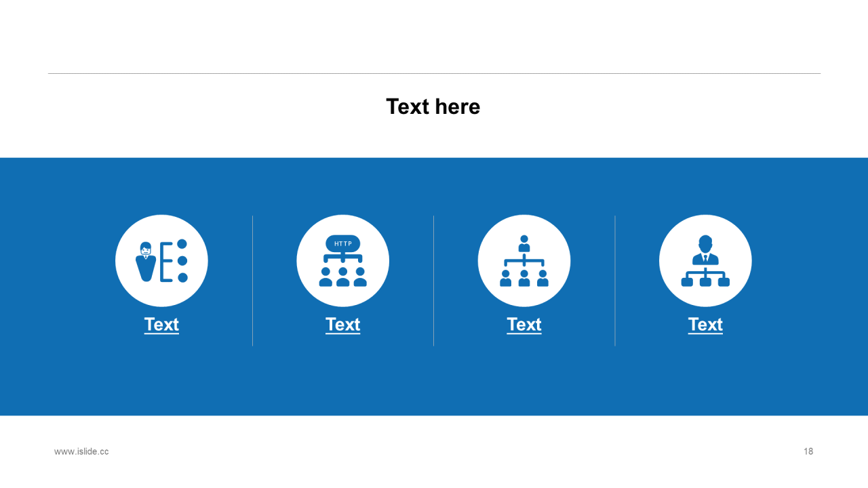Screen dimensions: 868x488
Task: Click the Text link under bullet list icon
Action: (161, 325)
